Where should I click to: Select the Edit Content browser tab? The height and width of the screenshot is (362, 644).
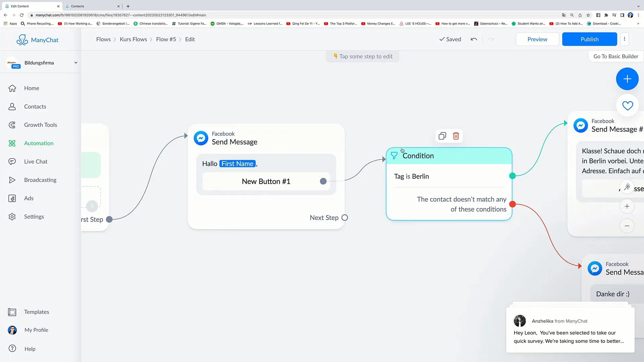coord(31,6)
